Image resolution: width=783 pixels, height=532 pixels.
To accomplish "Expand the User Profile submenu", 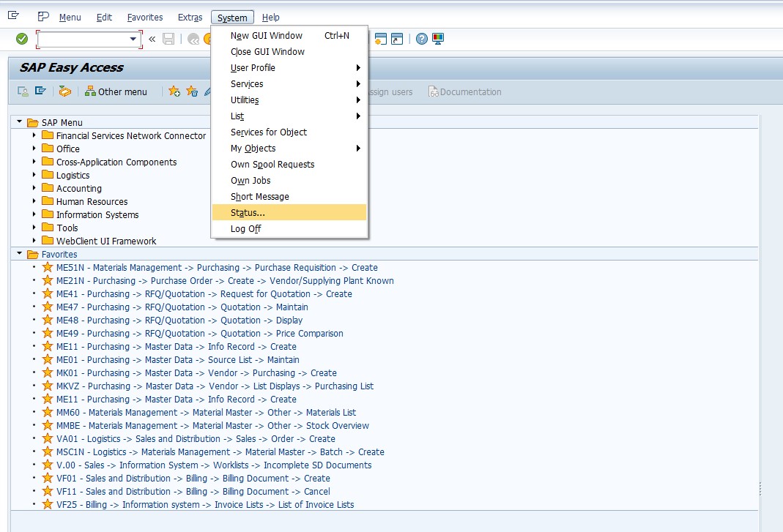I will tap(289, 68).
